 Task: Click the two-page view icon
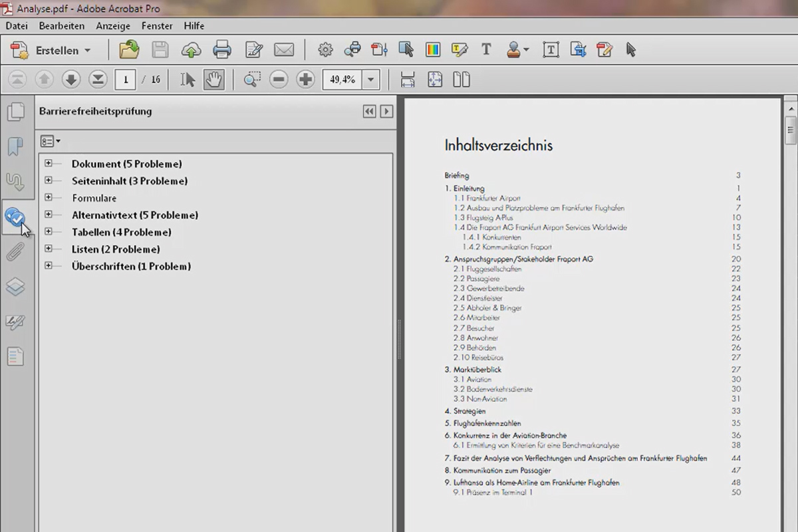click(x=462, y=80)
